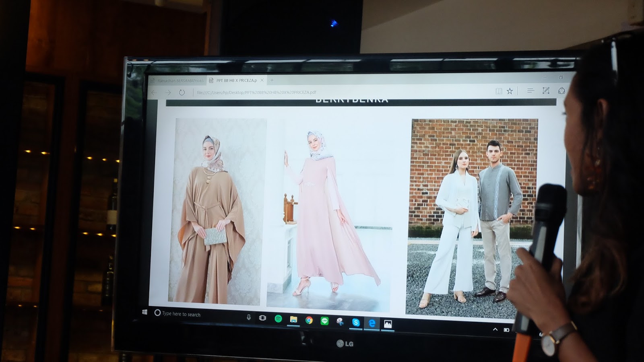644x362 pixels.
Task: Click the browser Forward arrow
Action: [x=168, y=93]
